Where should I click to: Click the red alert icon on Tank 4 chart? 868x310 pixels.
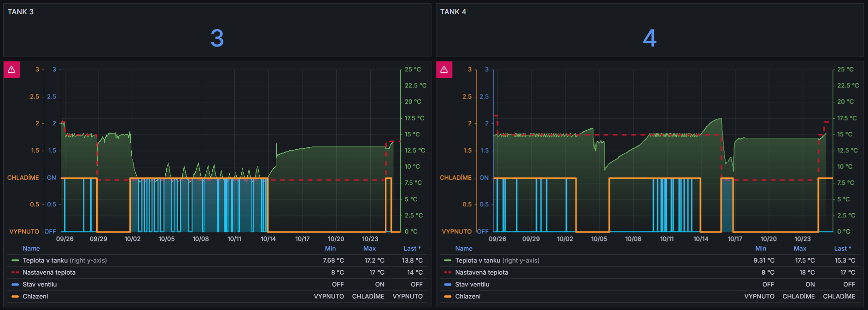[444, 70]
